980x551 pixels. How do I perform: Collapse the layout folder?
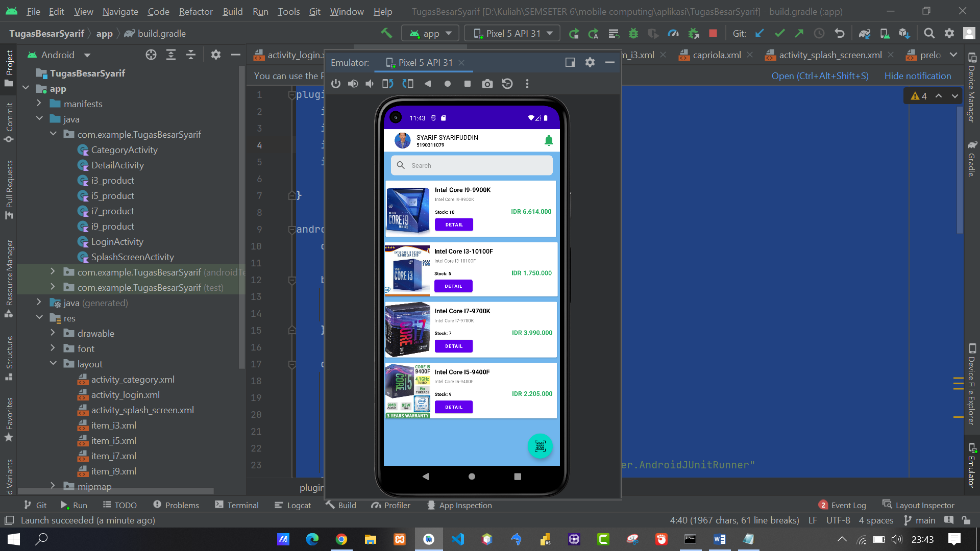coord(53,363)
